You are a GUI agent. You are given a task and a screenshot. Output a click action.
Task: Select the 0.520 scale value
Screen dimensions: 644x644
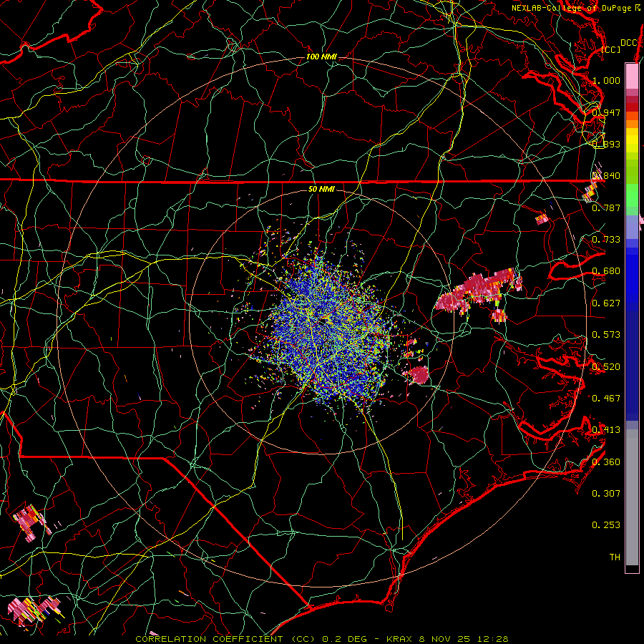606,367
